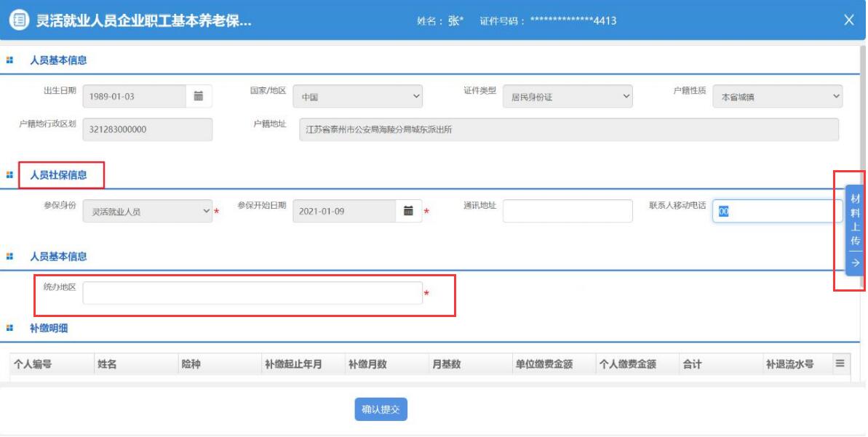The width and height of the screenshot is (868, 437).
Task: Expand the 证件类型 dropdown
Action: 566,97
